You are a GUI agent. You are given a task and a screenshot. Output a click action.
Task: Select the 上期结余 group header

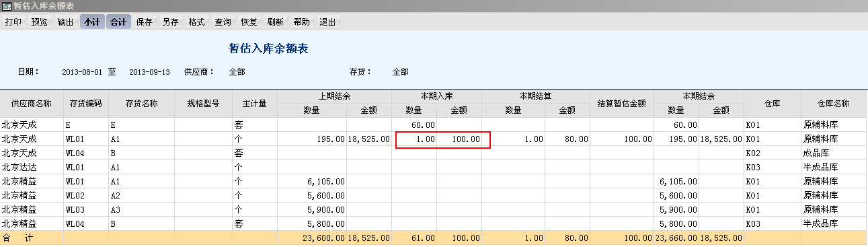tap(334, 96)
